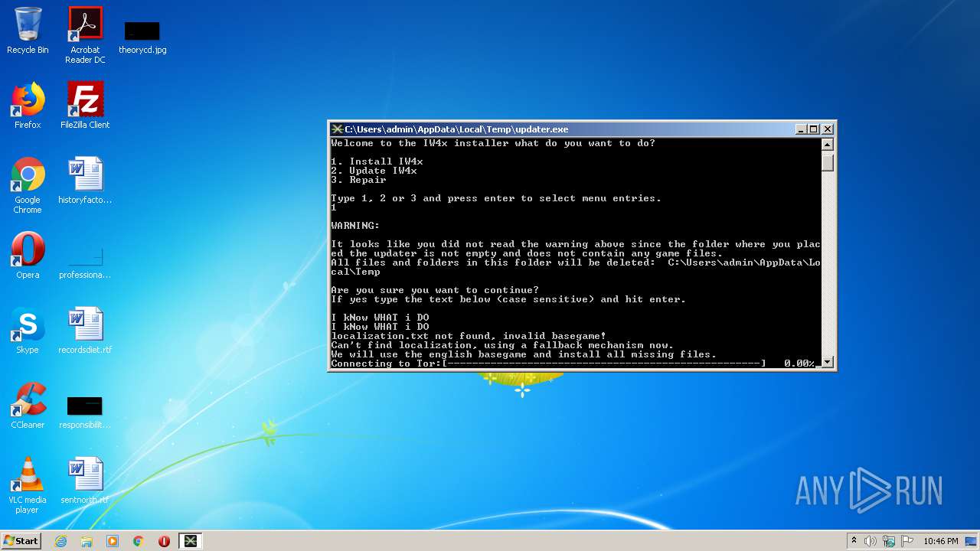Close the updater.exe console window

coord(827,129)
